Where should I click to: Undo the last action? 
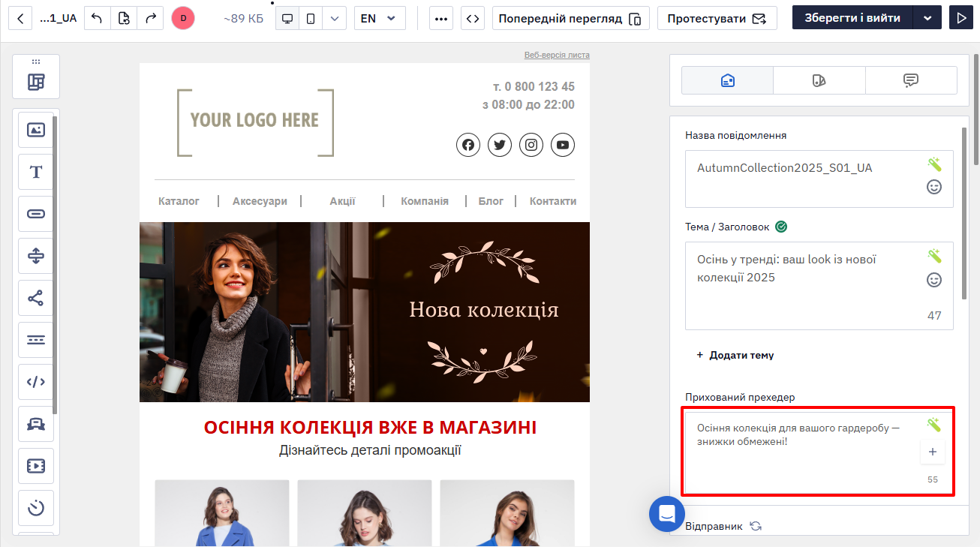(x=97, y=18)
